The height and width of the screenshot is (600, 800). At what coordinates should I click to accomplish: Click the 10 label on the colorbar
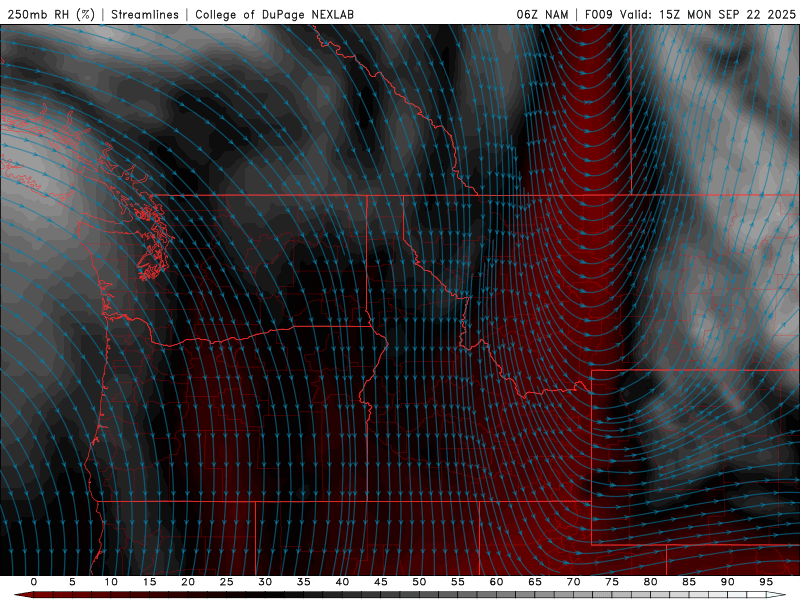111,582
